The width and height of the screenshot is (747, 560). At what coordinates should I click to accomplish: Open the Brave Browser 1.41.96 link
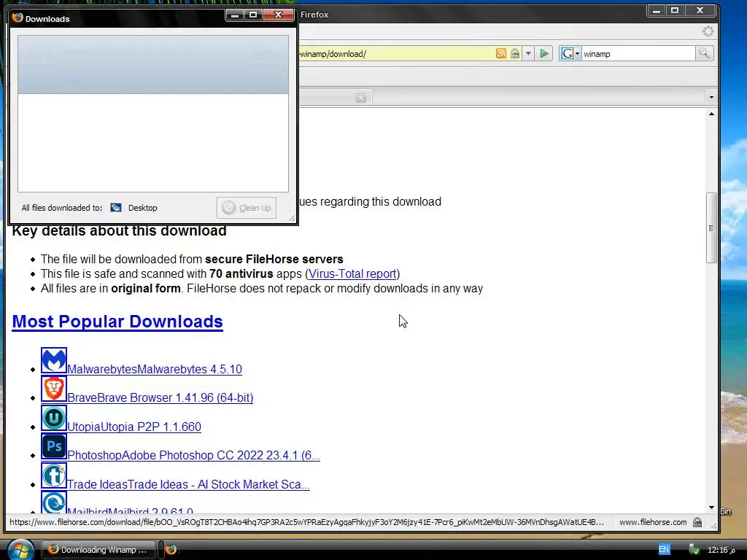(x=160, y=397)
